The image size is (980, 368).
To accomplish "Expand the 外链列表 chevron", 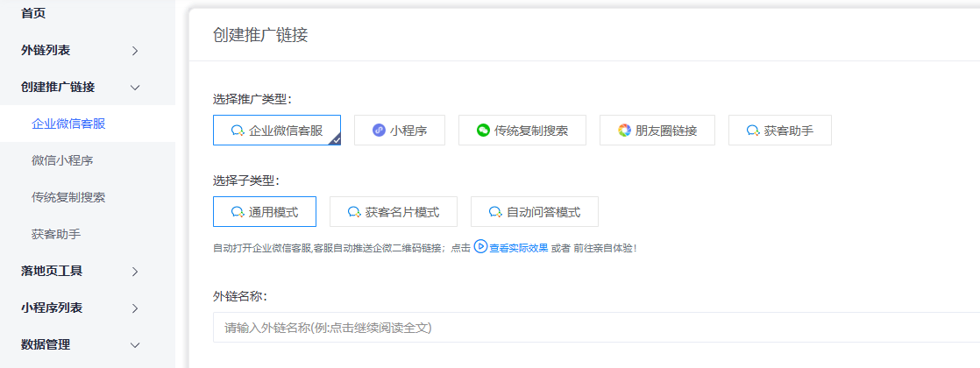I will [x=135, y=51].
